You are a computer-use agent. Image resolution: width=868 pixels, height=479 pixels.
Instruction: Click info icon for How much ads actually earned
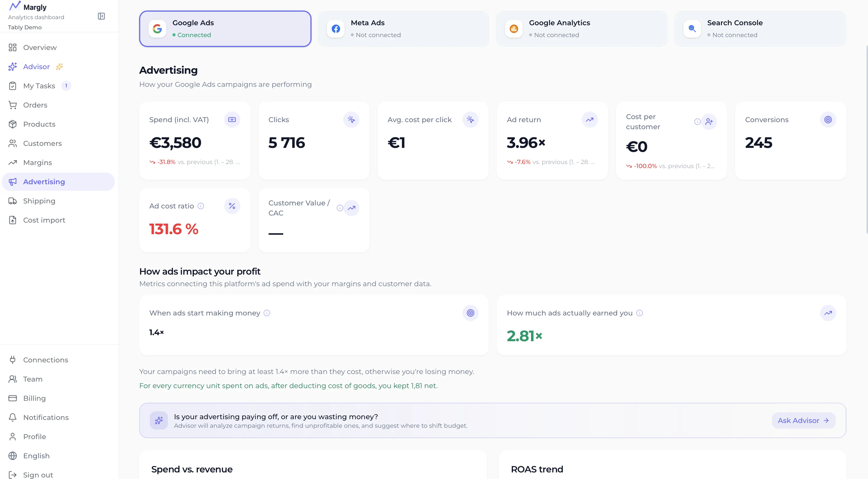(x=640, y=313)
